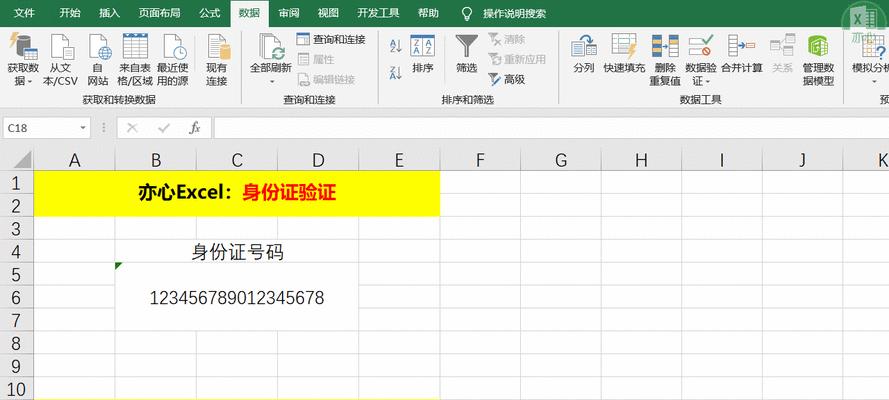Click the 数据验证 (Data Validation) icon

701,46
